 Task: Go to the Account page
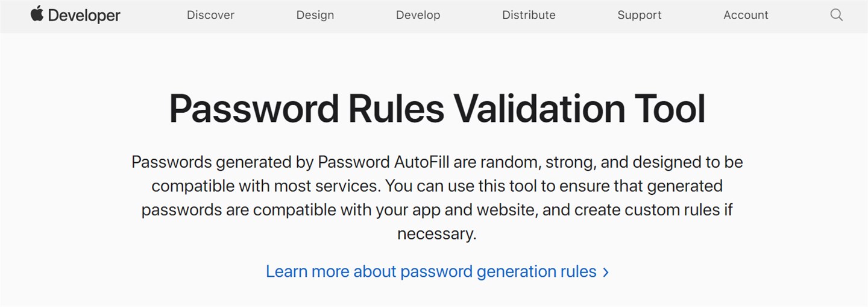click(x=746, y=15)
